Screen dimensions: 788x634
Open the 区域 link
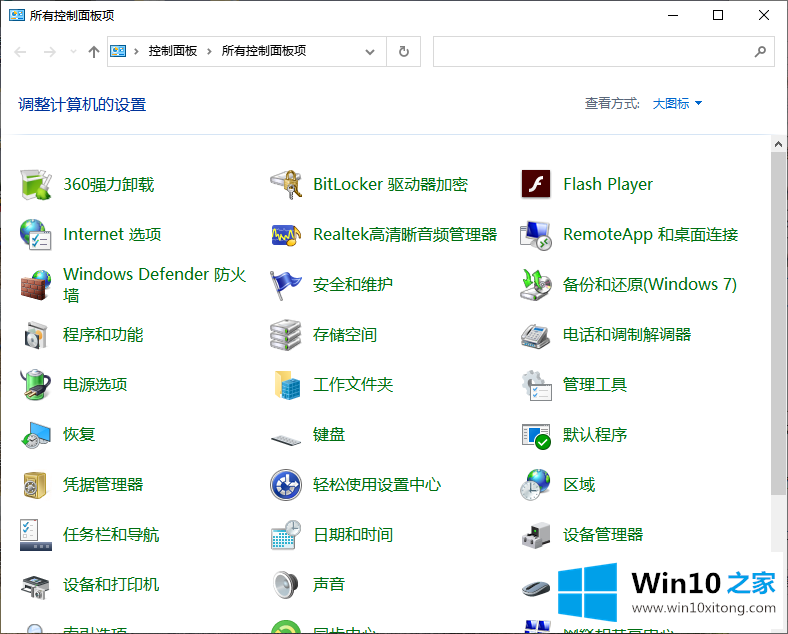point(579,485)
